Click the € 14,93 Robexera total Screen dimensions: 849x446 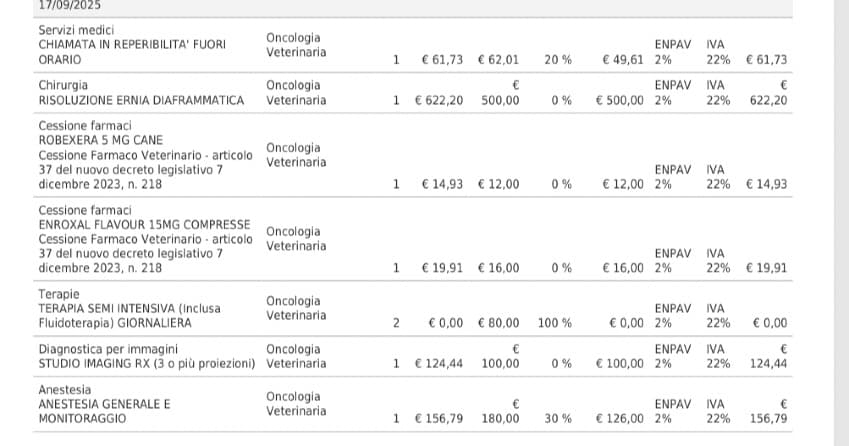(x=767, y=185)
